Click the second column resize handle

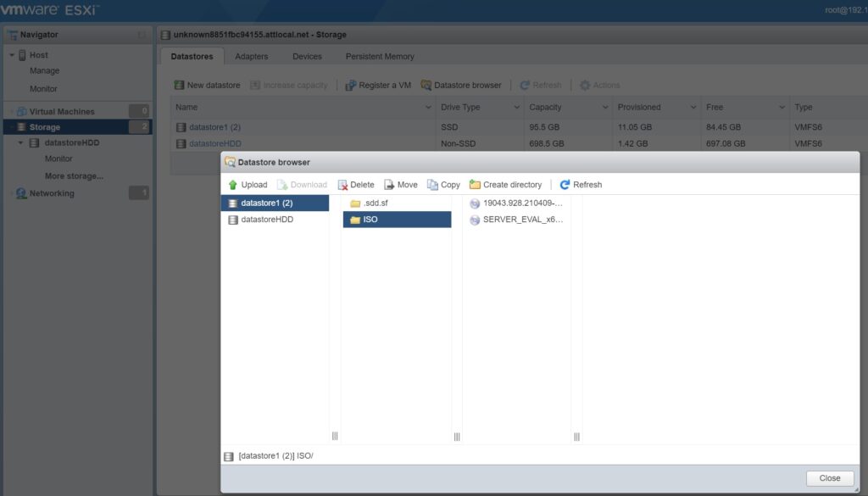457,437
